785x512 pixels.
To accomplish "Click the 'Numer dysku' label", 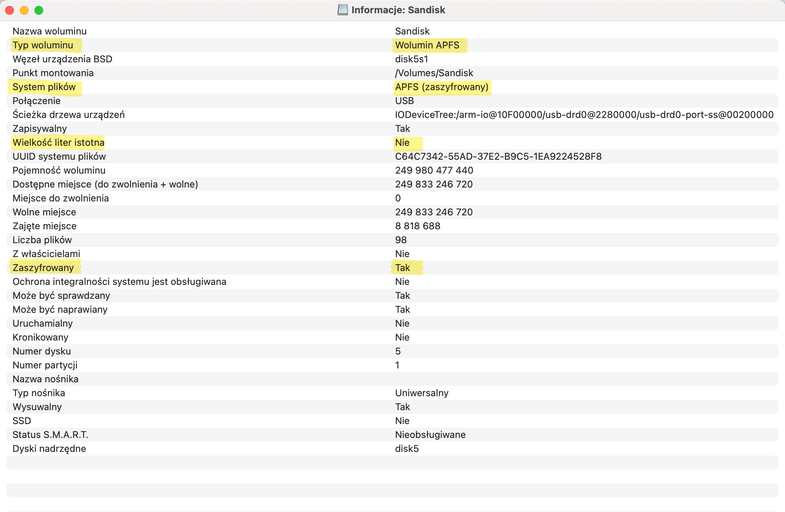I will (42, 351).
